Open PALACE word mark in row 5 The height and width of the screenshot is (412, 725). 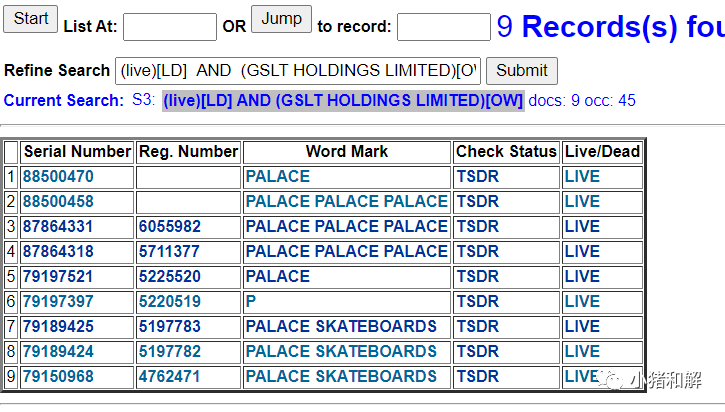pos(278,277)
